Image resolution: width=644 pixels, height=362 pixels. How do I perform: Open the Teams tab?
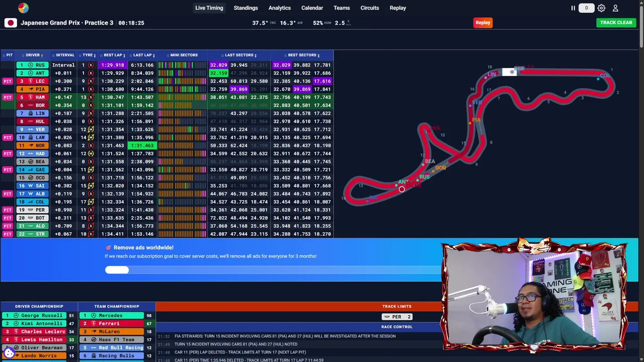[342, 8]
